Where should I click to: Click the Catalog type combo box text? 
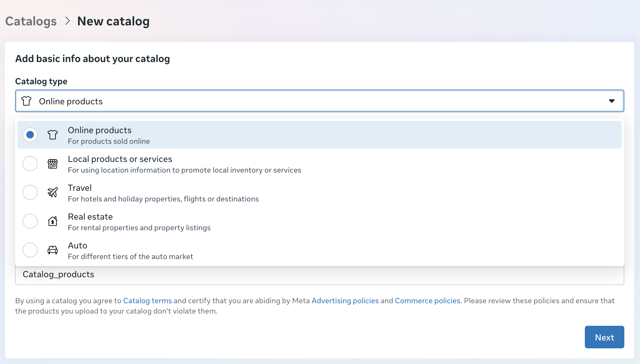click(x=71, y=101)
